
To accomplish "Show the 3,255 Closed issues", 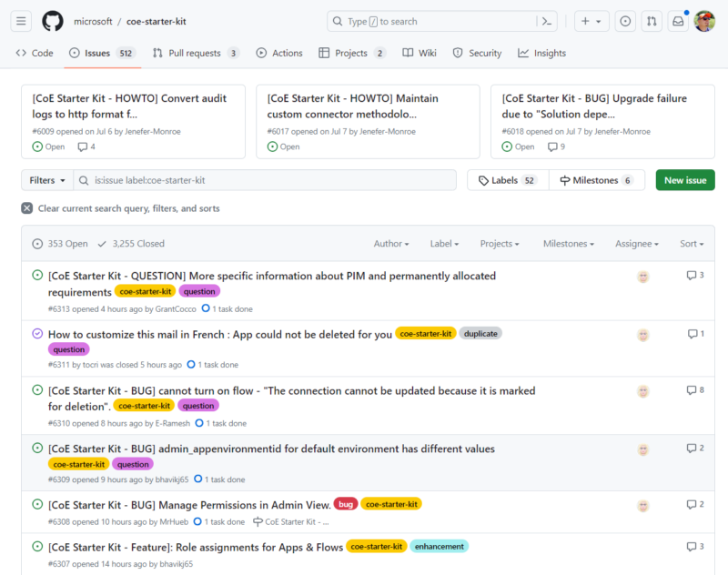I will pyautogui.click(x=131, y=244).
